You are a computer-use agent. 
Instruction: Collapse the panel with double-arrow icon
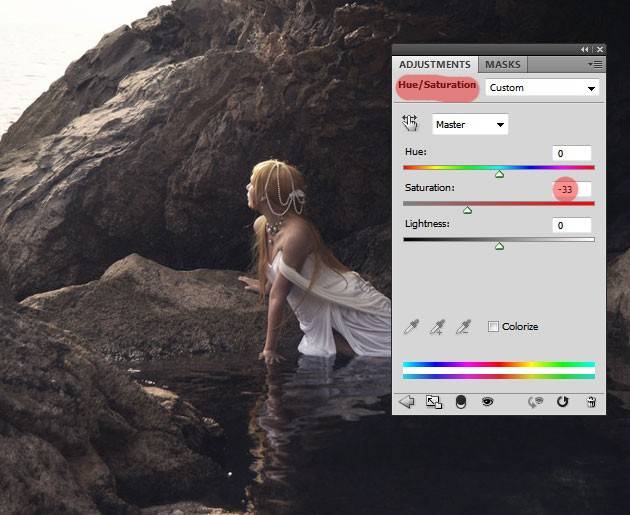(x=584, y=49)
